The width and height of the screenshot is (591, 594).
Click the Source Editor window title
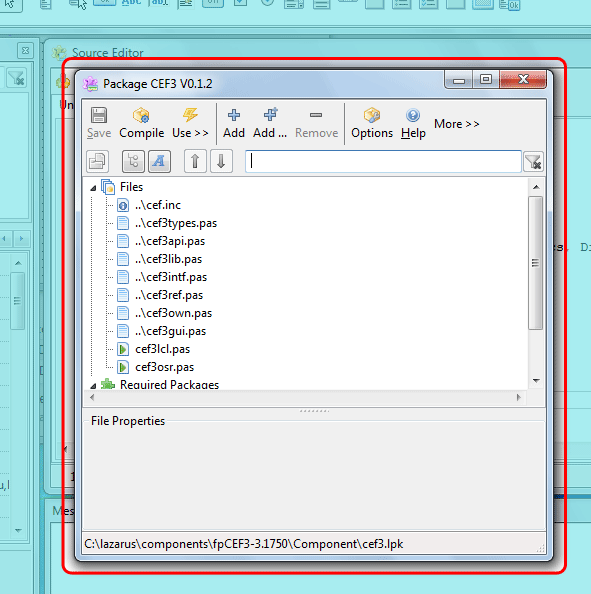tap(108, 53)
